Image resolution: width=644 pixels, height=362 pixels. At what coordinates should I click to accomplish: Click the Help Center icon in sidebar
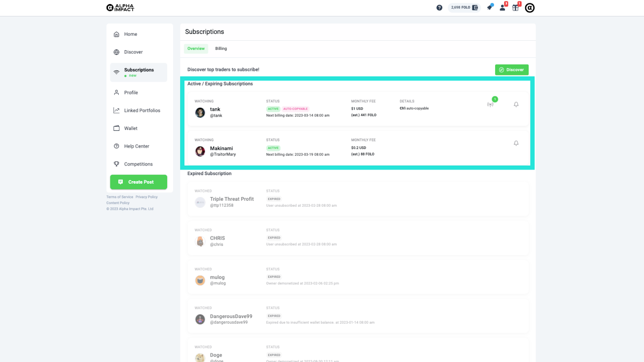coord(116,146)
